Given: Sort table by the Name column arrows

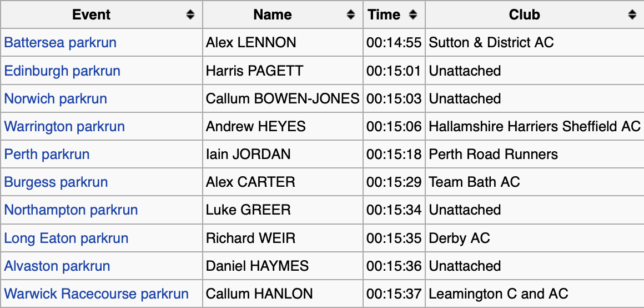Looking at the screenshot, I should coord(351,15).
